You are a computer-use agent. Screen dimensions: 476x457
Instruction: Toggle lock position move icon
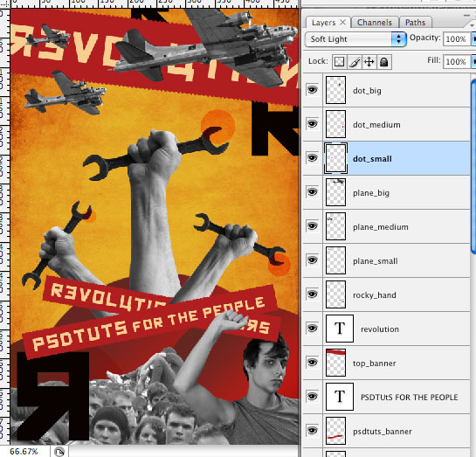[369, 62]
